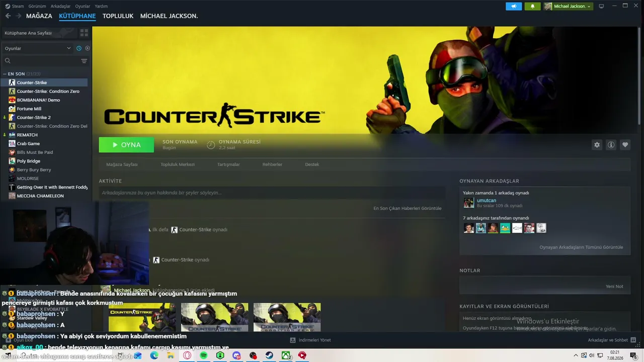
Task: Open the notifications bell icon
Action: (x=533, y=6)
